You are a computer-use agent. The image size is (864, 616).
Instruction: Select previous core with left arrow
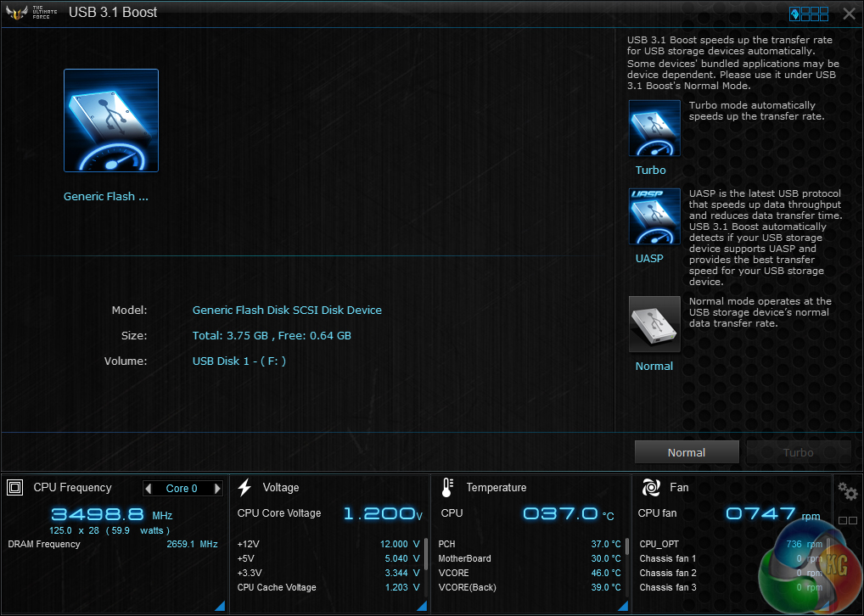[x=149, y=488]
